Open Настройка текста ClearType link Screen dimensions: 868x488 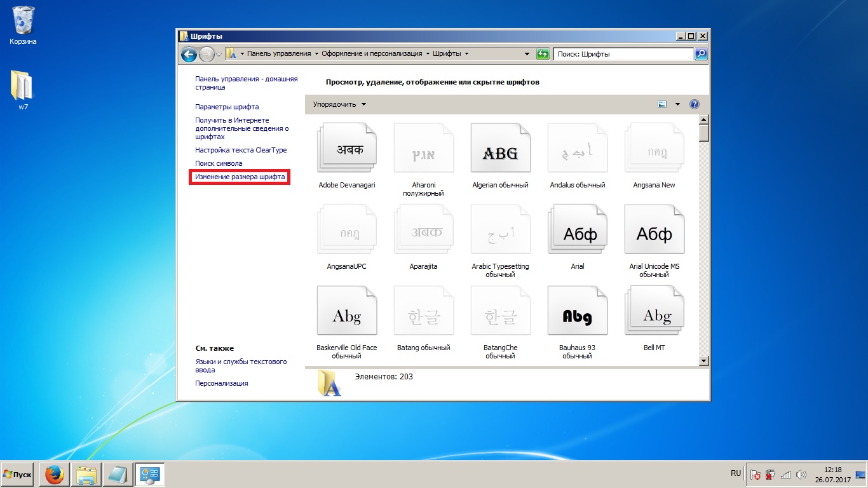(241, 150)
